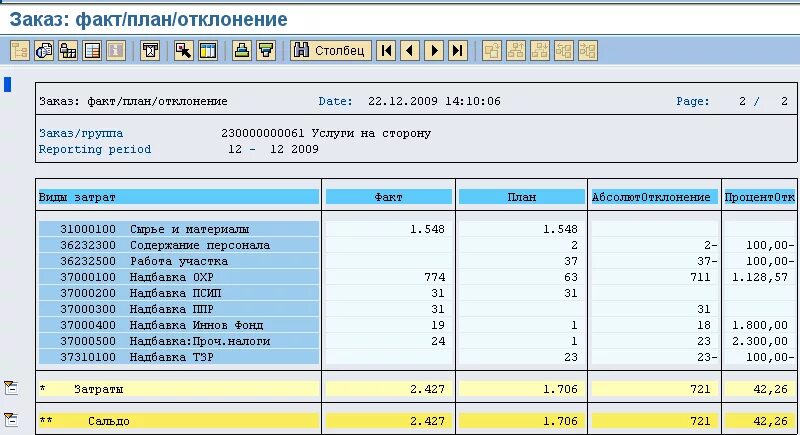
Task: Click the column settings toolbar icon
Action: click(208, 50)
